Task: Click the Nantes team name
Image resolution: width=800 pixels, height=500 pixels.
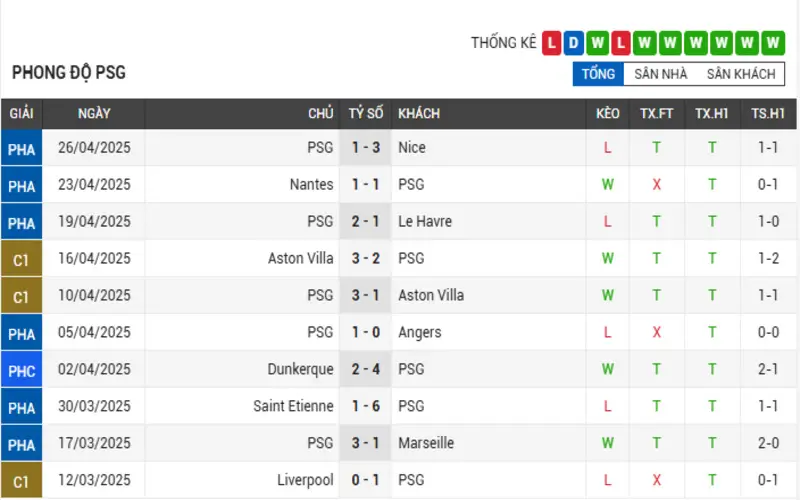Action: 311,184
